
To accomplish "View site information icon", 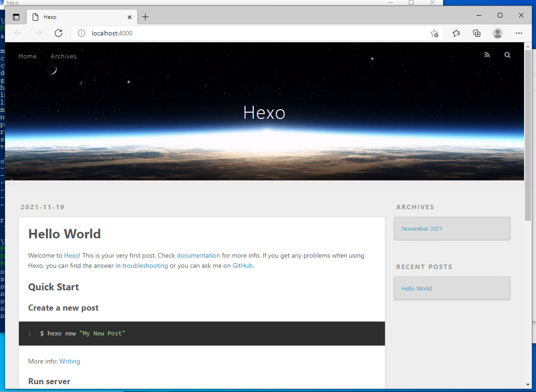I will [x=82, y=33].
